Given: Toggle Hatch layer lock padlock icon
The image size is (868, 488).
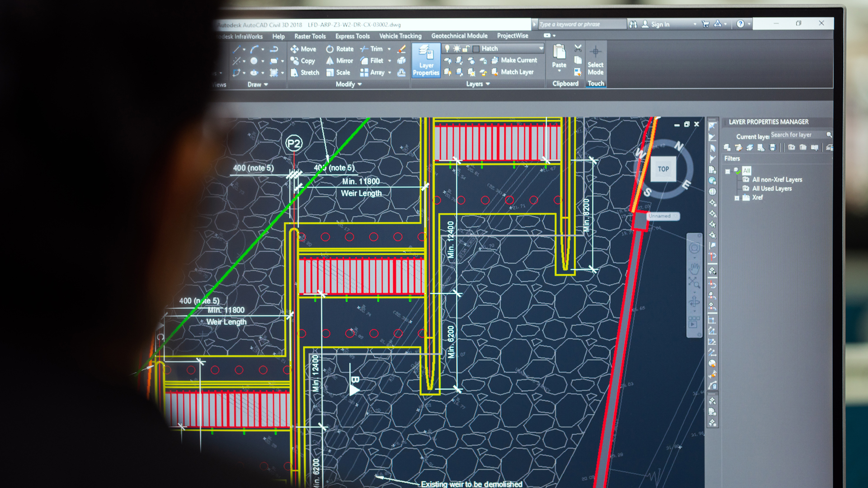Looking at the screenshot, I should 466,48.
